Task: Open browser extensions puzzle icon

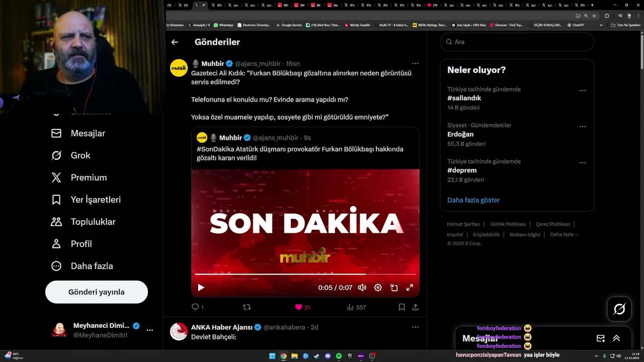Action: (607, 16)
